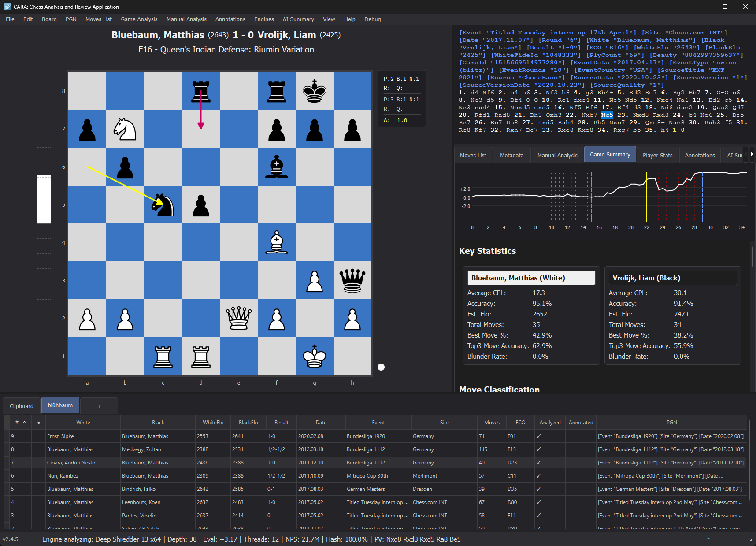Open the Engines menu
This screenshot has width=756, height=546.
click(x=263, y=19)
